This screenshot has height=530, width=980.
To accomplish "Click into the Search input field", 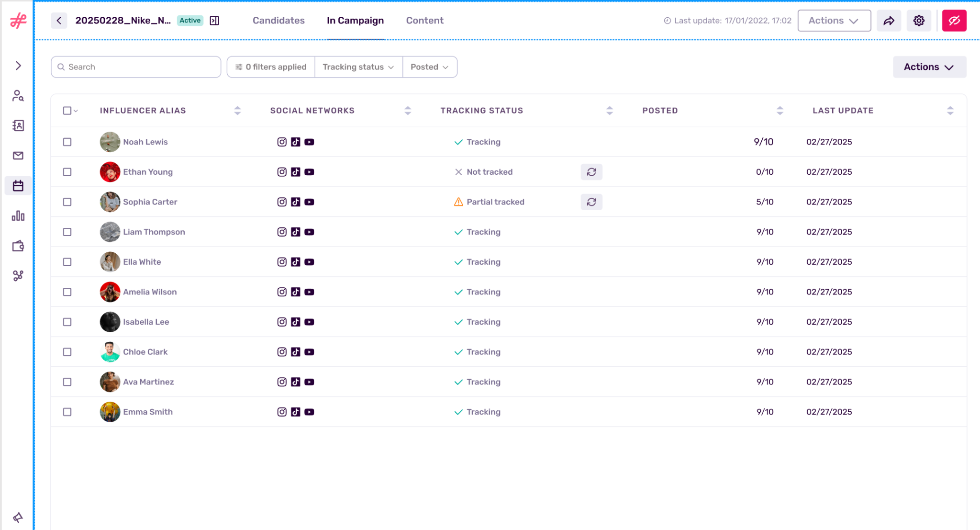I will (x=136, y=67).
